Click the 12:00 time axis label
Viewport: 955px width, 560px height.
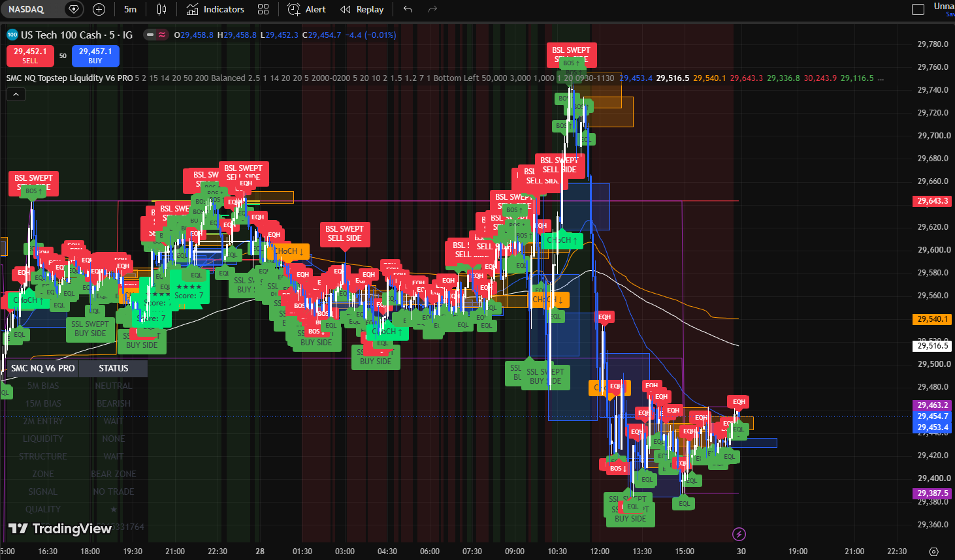600,552
